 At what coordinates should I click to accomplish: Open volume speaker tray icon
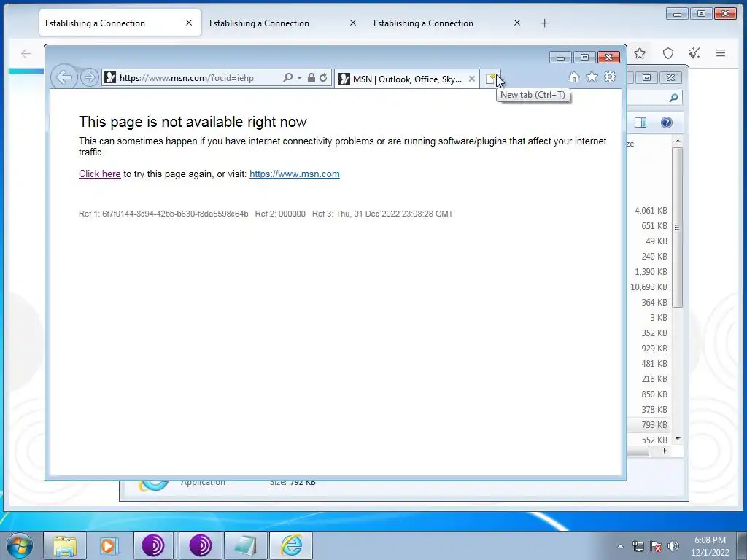click(x=673, y=546)
